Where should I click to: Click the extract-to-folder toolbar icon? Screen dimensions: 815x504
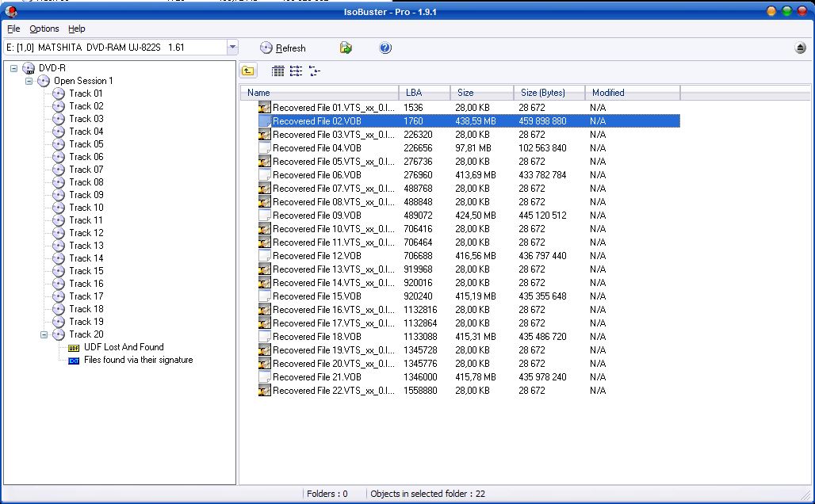click(x=346, y=48)
